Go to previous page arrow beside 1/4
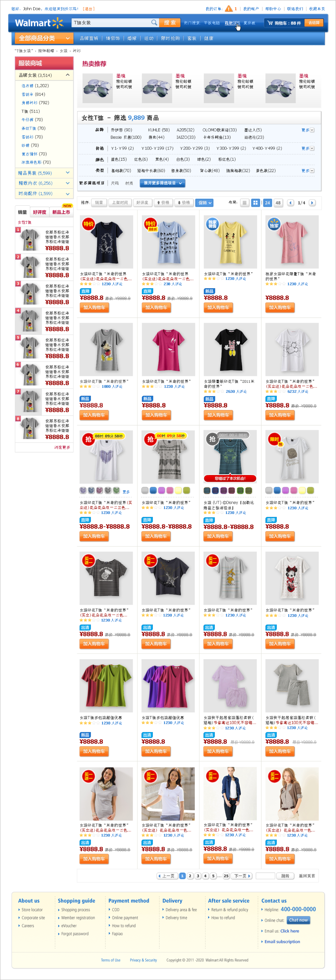Image resolution: width=336 pixels, height=980 pixels. coord(290,203)
